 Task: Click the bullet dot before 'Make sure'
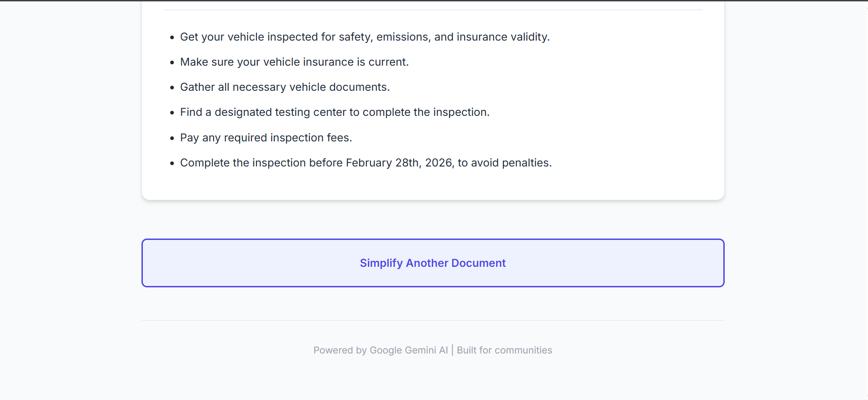tap(172, 62)
